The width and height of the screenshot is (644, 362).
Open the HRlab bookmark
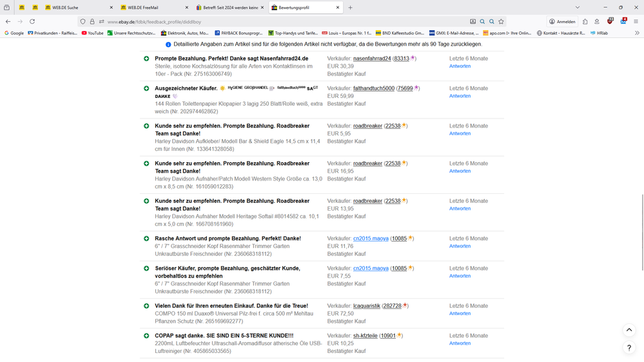(600, 33)
